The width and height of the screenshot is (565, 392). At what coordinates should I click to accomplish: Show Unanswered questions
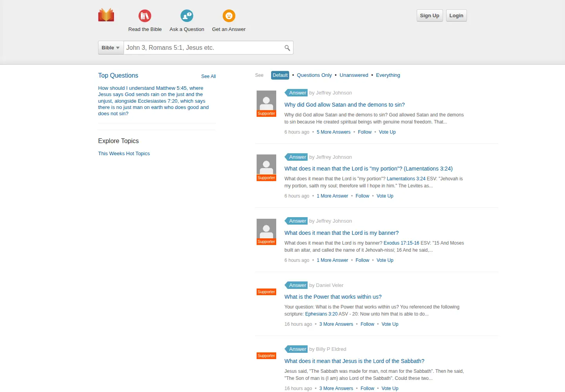[x=354, y=75]
